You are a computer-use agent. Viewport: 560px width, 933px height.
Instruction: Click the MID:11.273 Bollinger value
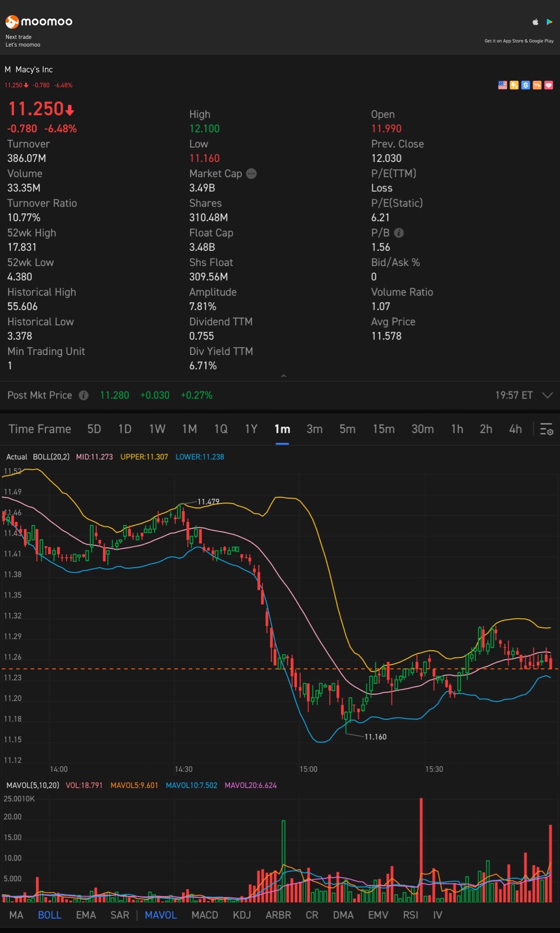[x=94, y=457]
